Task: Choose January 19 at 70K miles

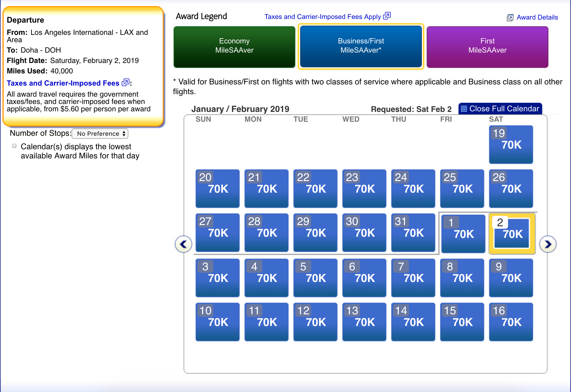Action: (x=511, y=144)
